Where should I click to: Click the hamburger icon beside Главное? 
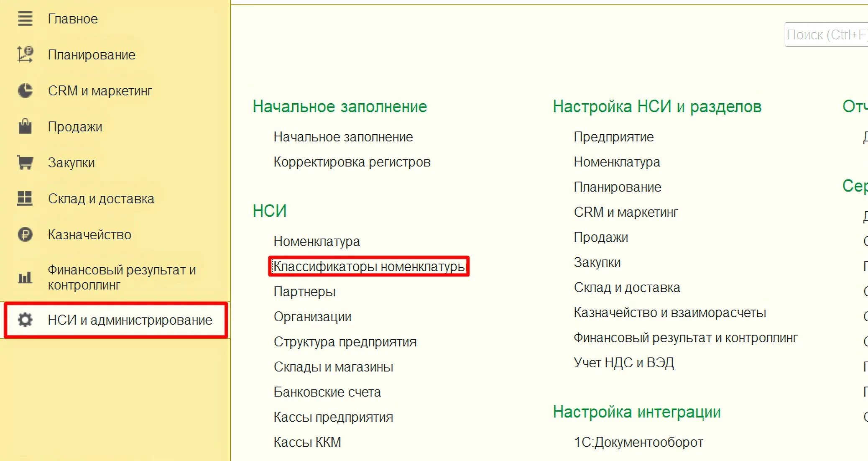point(25,19)
